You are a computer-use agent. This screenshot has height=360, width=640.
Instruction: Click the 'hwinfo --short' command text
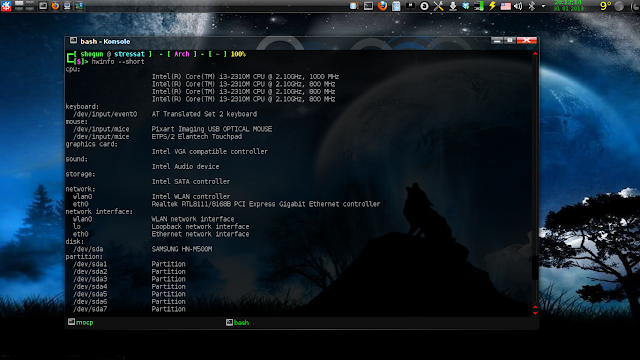pyautogui.click(x=118, y=62)
